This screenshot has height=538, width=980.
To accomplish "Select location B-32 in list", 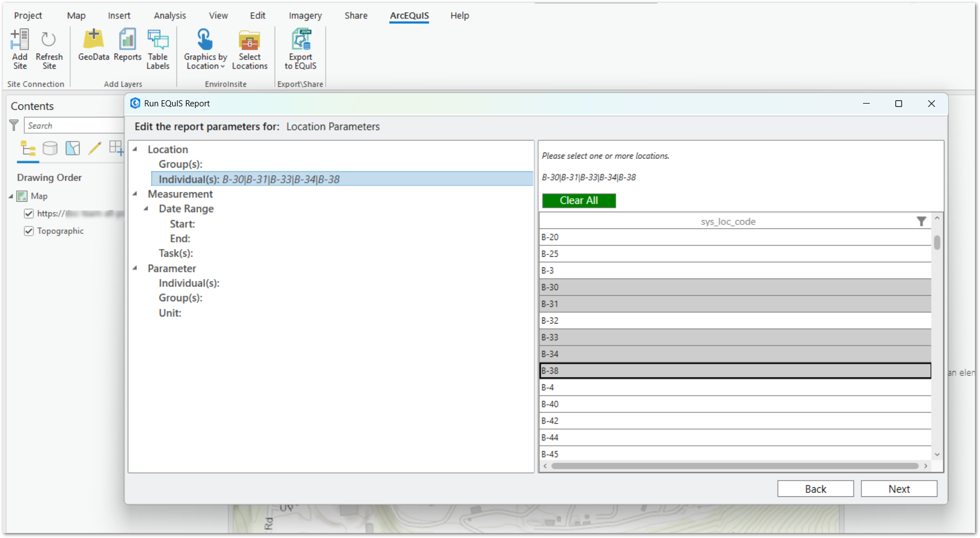I will pyautogui.click(x=735, y=321).
